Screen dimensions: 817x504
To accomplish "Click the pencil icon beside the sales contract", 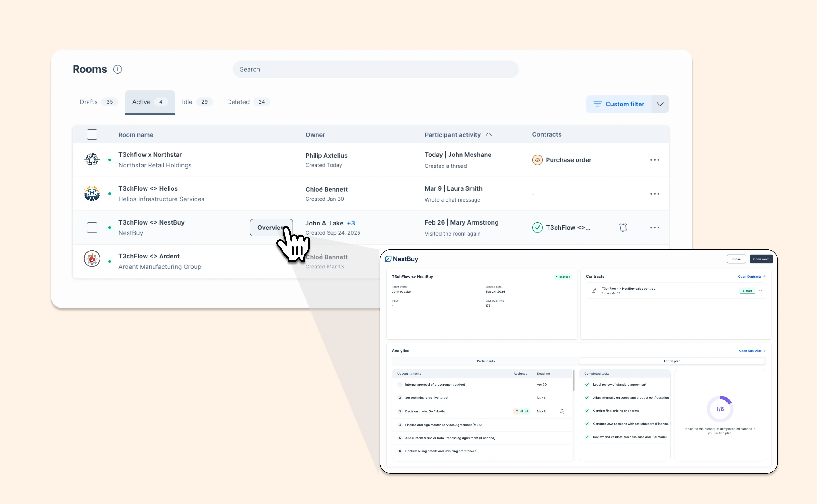I will tap(594, 290).
